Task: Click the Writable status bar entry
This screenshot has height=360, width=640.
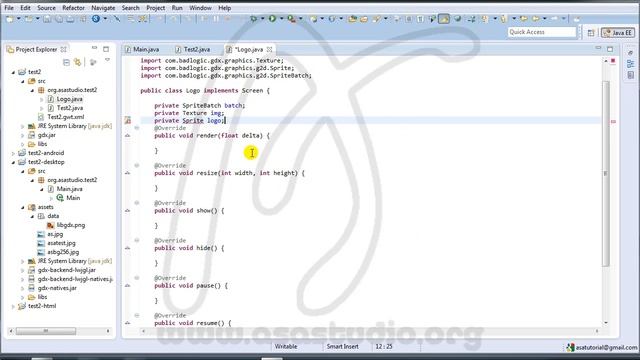Action: click(x=286, y=347)
